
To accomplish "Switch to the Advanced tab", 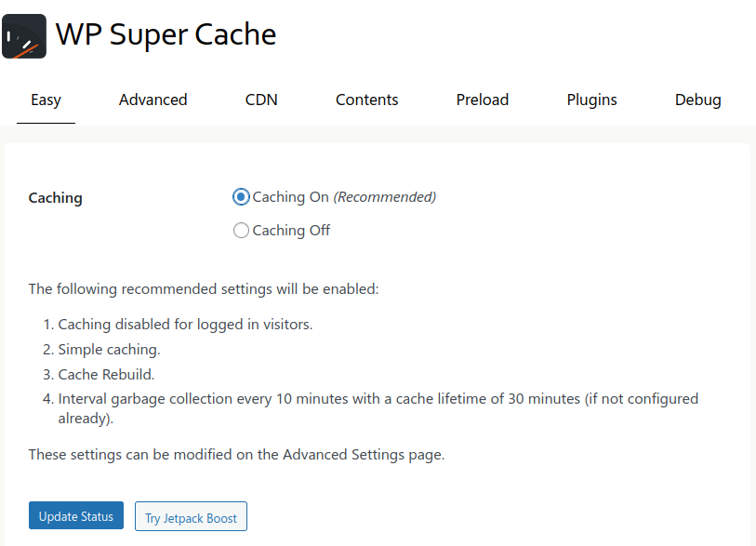I will pos(153,100).
